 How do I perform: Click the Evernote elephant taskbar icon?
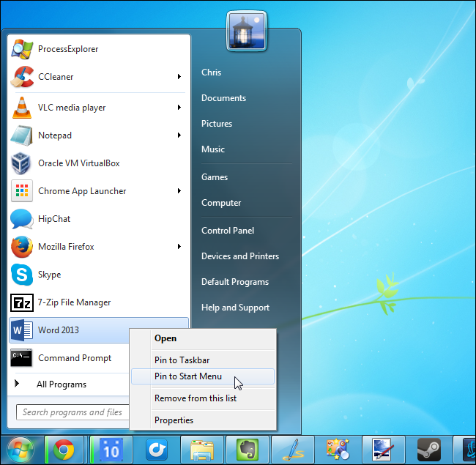tap(248, 450)
